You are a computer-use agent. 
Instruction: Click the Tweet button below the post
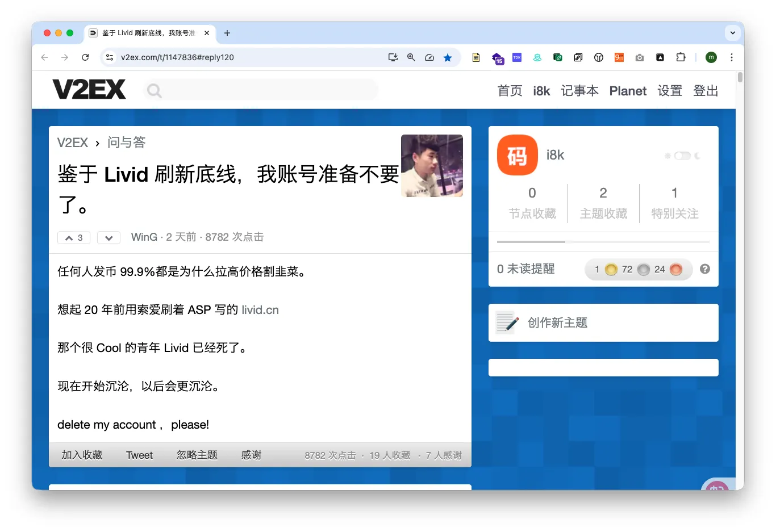tap(139, 455)
